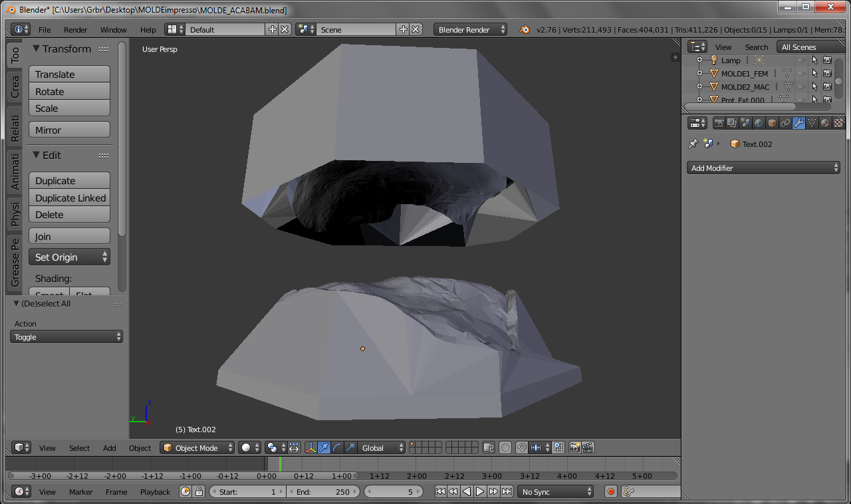Click the Delete button
Image resolution: width=851 pixels, height=504 pixels.
tap(69, 214)
